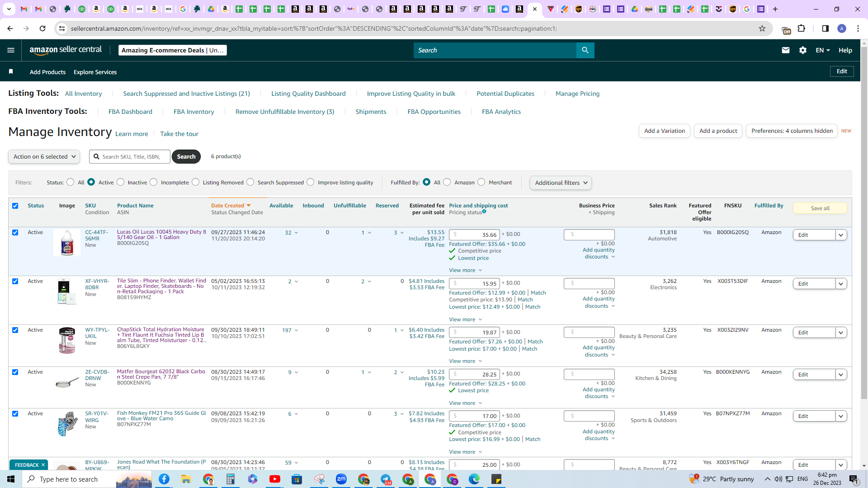The image size is (868, 488).
Task: Focus the Search SKU, Title, ISBN field
Action: pyautogui.click(x=130, y=157)
